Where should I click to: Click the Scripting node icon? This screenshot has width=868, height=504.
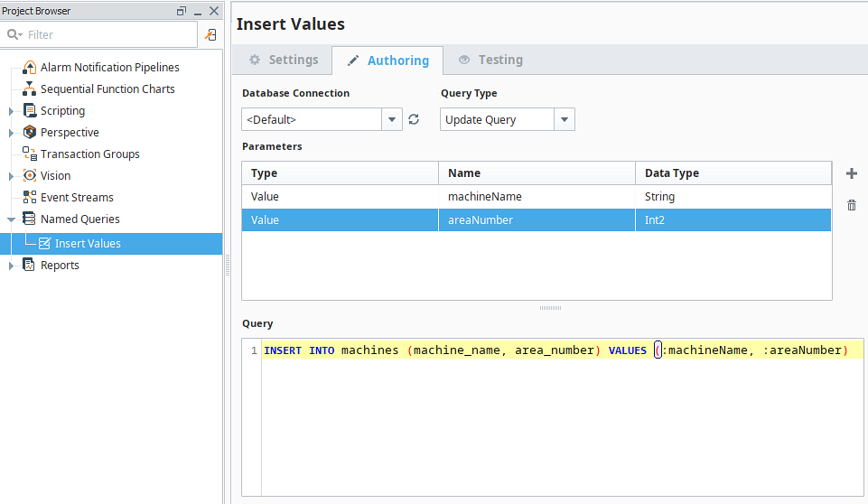click(x=29, y=110)
